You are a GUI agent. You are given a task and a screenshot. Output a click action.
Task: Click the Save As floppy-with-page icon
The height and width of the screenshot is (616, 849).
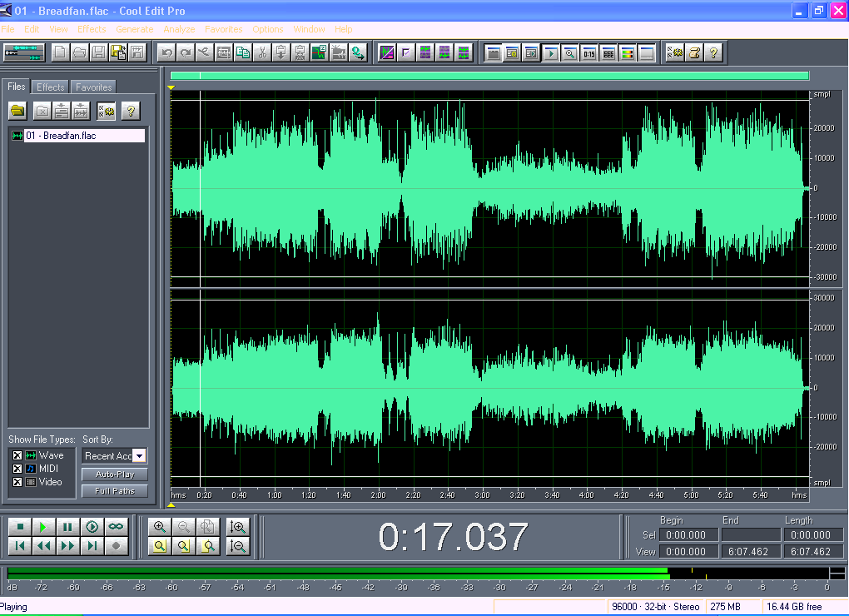click(118, 52)
